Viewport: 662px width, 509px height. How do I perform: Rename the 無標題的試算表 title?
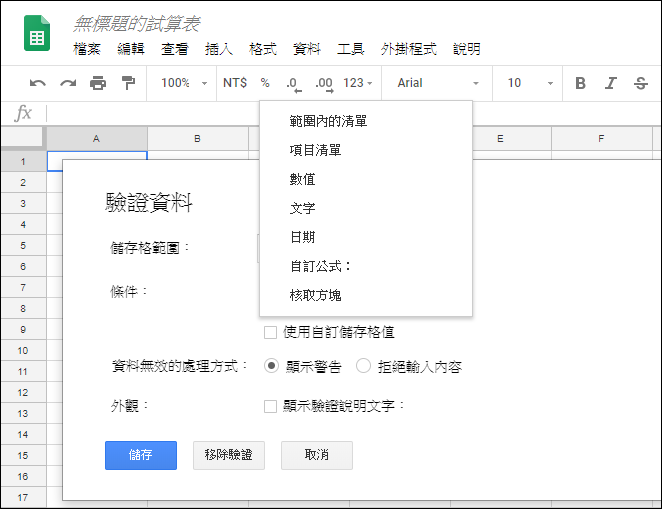tap(137, 24)
